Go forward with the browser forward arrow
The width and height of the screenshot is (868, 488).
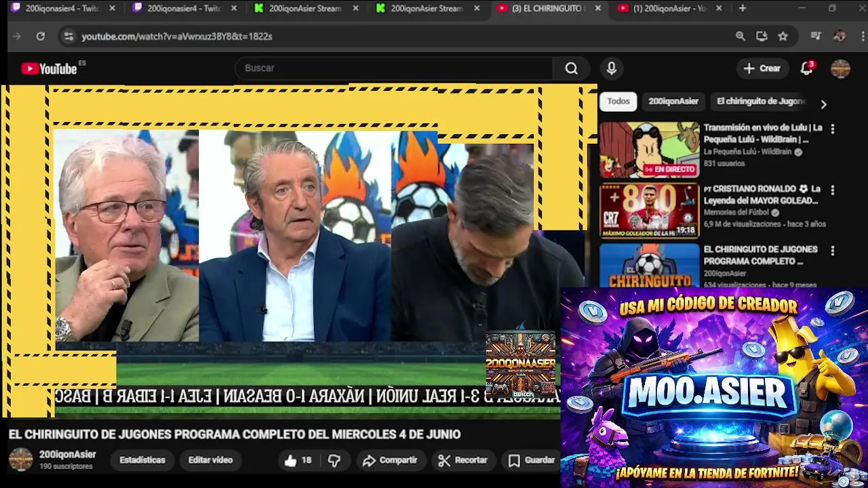(x=17, y=37)
